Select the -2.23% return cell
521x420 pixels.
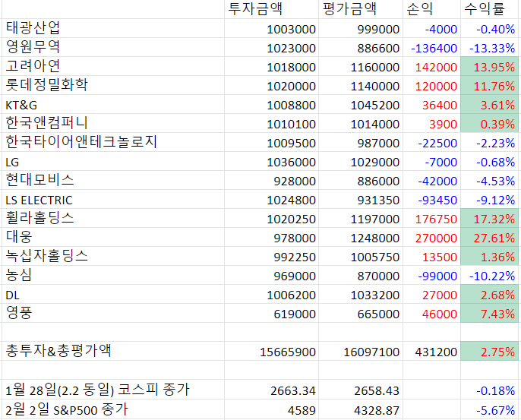[x=489, y=142]
